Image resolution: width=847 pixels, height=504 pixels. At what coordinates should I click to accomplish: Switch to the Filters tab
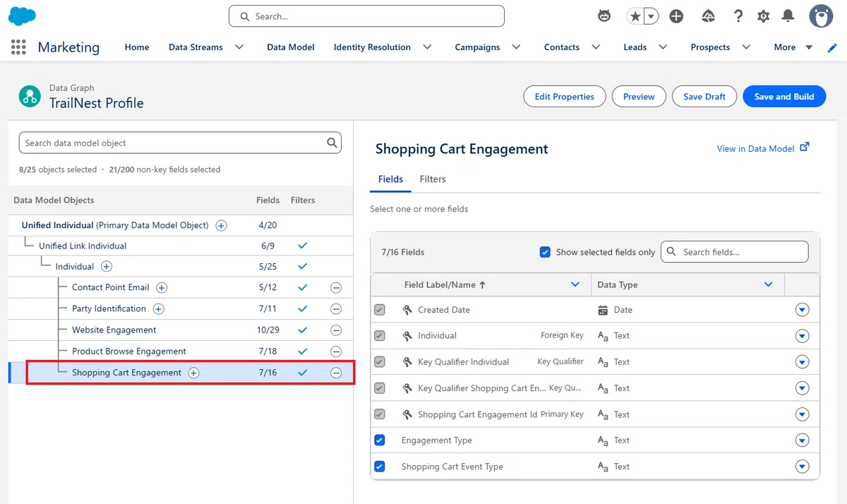click(x=433, y=179)
